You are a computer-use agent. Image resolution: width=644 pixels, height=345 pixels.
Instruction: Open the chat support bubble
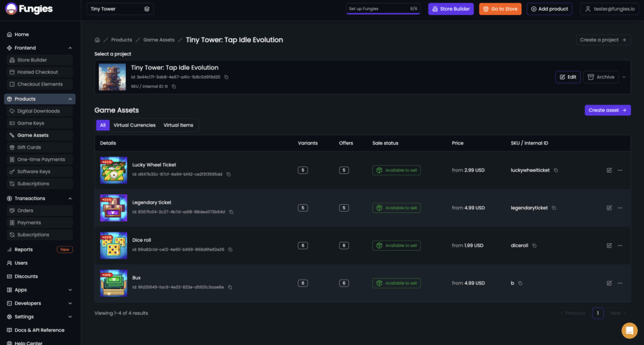click(629, 330)
